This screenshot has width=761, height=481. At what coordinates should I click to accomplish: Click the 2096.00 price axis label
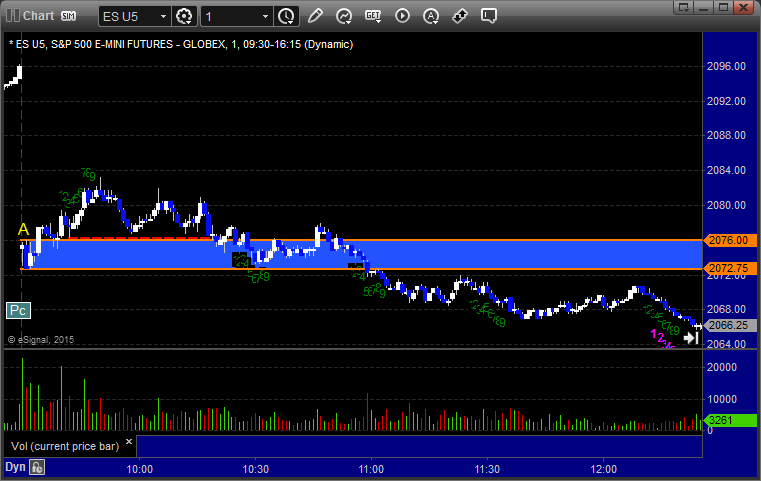point(726,66)
